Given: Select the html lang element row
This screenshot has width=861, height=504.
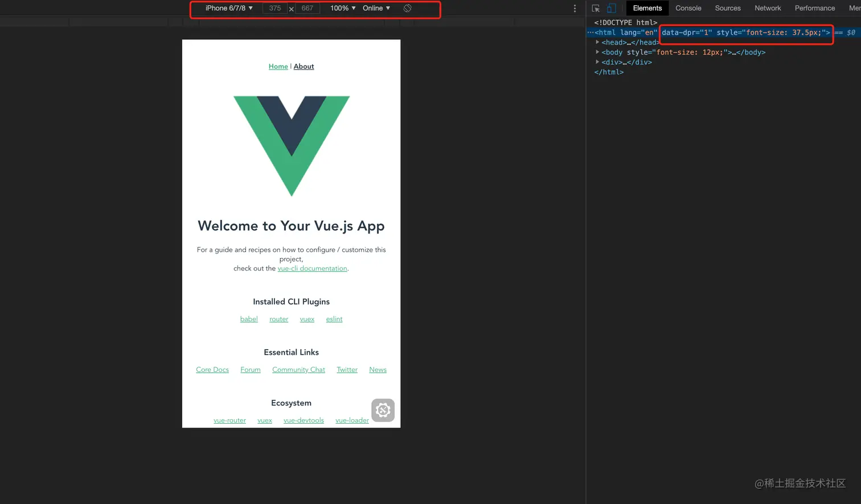Looking at the screenshot, I should coord(723,32).
